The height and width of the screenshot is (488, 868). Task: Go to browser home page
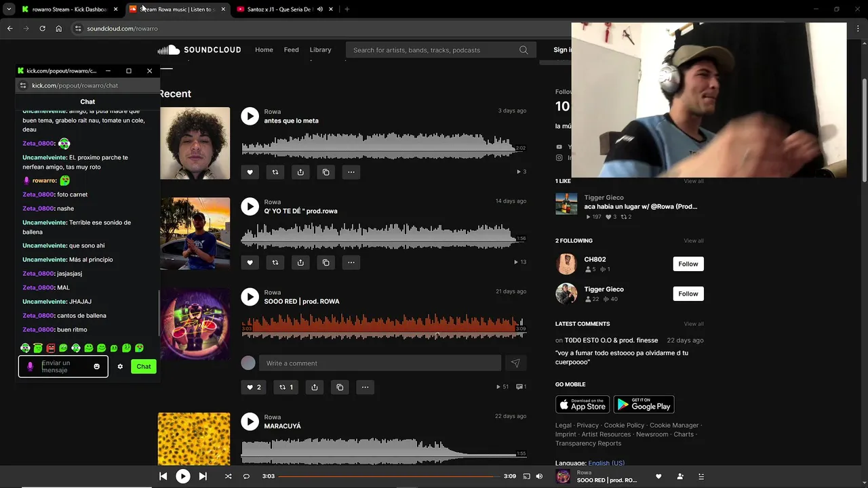coord(59,28)
